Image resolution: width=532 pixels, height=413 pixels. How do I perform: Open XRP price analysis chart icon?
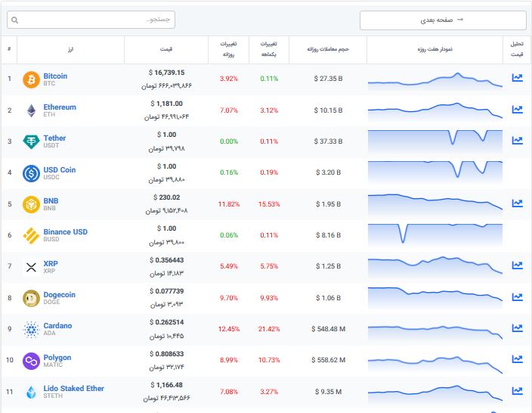pos(517,265)
